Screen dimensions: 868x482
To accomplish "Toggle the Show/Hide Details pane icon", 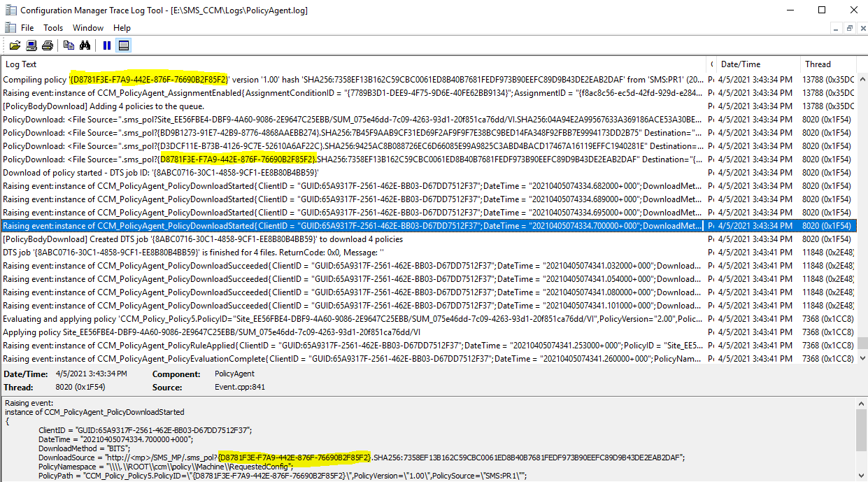I will click(x=123, y=45).
